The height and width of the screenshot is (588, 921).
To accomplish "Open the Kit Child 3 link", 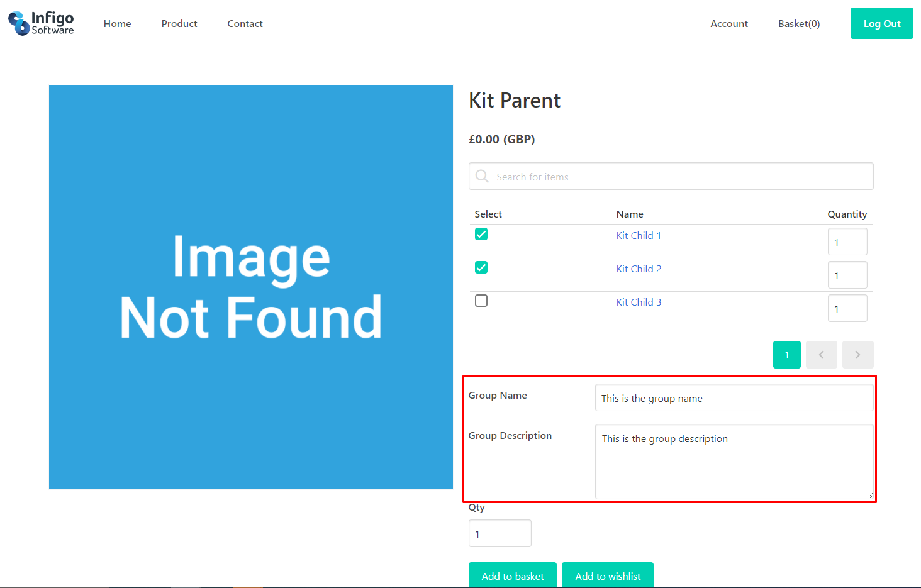I will (x=639, y=302).
